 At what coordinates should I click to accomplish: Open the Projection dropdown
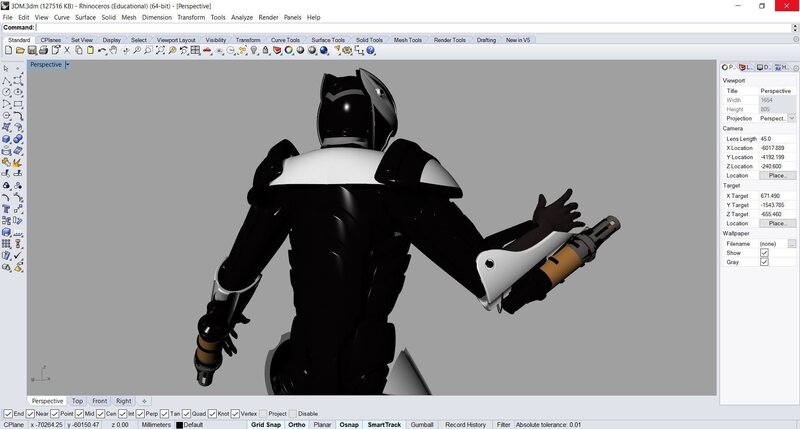(791, 117)
